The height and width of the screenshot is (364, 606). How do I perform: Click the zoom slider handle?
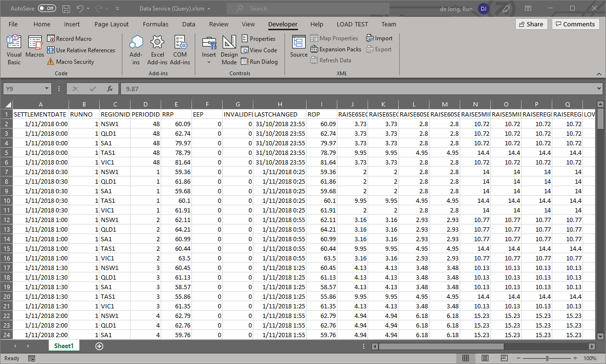click(547, 358)
